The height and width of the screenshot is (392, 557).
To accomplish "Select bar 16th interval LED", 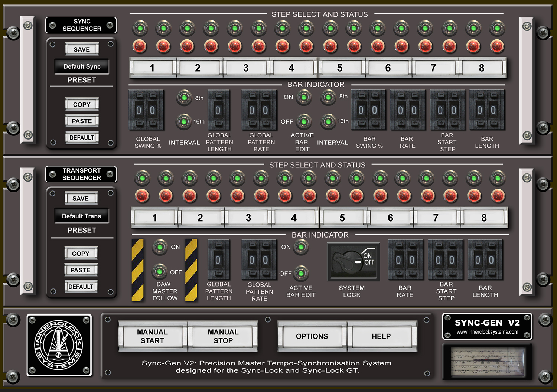I will coord(328,121).
